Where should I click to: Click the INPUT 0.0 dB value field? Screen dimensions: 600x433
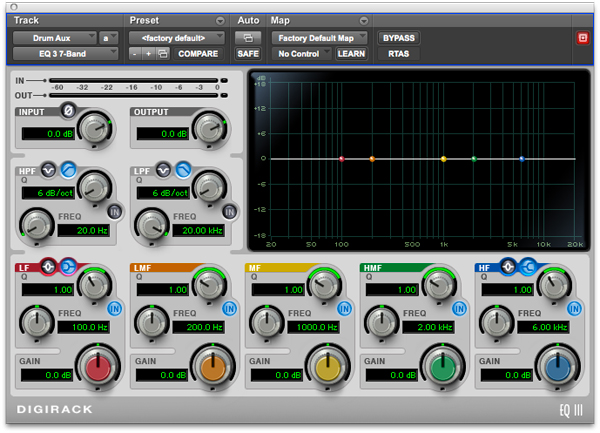pyautogui.click(x=48, y=134)
